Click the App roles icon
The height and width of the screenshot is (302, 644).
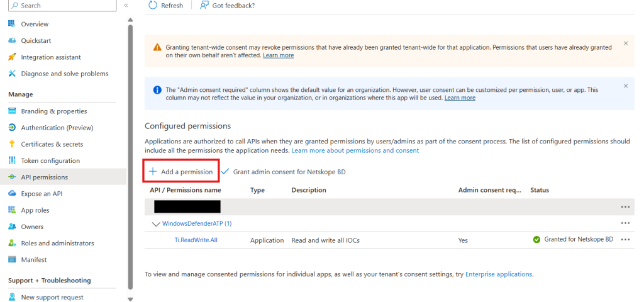tap(12, 210)
